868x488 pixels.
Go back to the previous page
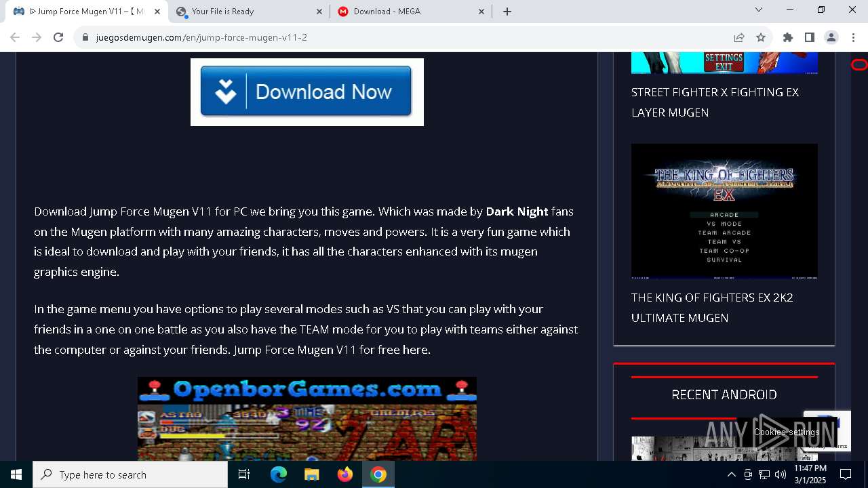tap(15, 37)
